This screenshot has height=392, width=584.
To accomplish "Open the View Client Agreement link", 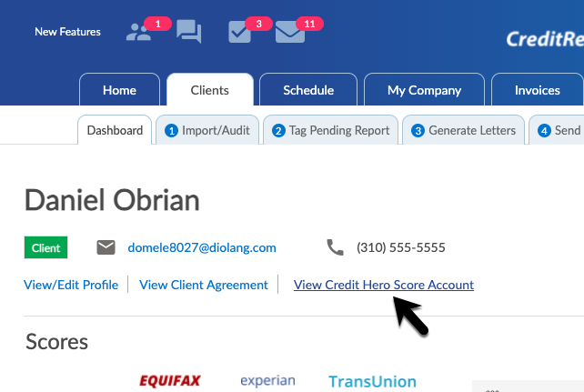I will coord(204,285).
